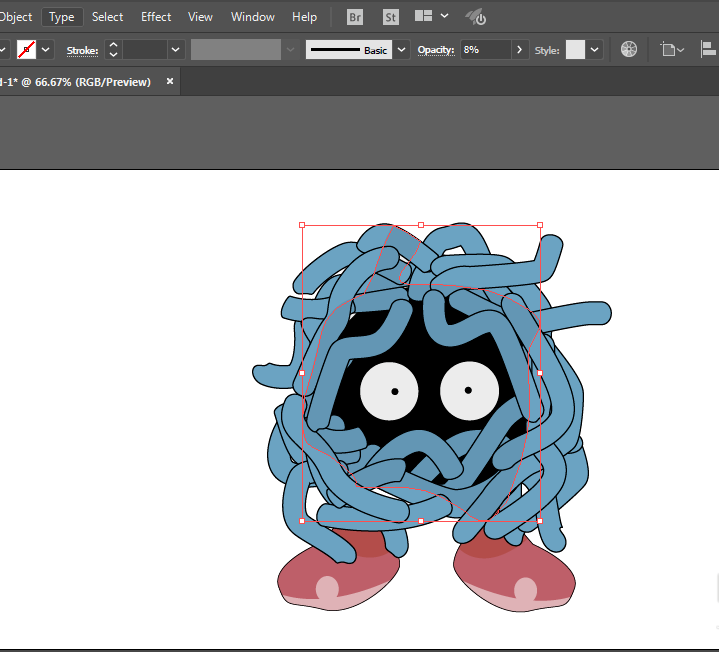This screenshot has height=652, width=719.
Task: Click the horizontal align left icon
Action: point(708,49)
